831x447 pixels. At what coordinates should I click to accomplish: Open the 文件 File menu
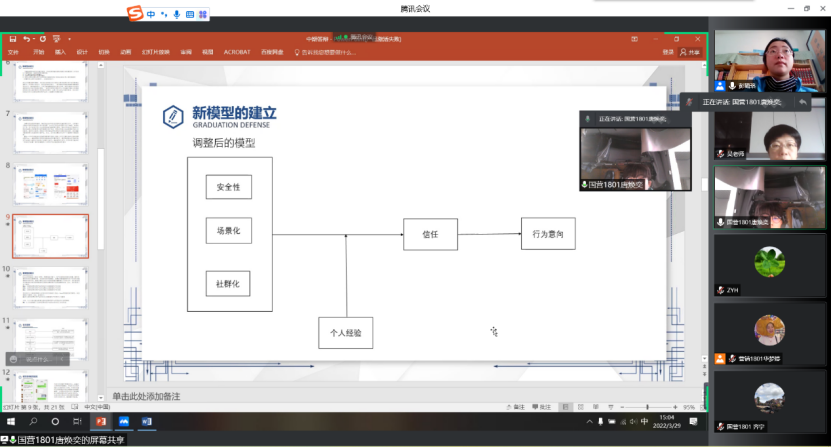(x=13, y=52)
